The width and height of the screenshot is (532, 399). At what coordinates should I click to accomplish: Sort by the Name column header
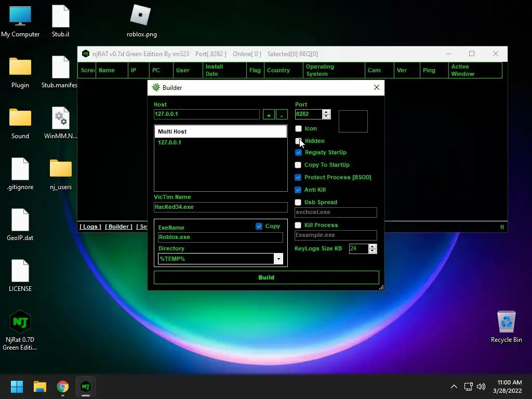tap(112, 70)
